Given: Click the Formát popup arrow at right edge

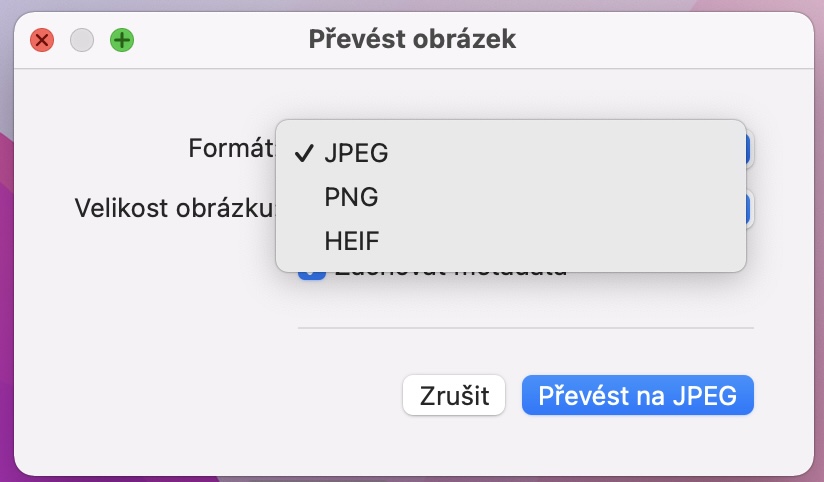Looking at the screenshot, I should (x=750, y=150).
